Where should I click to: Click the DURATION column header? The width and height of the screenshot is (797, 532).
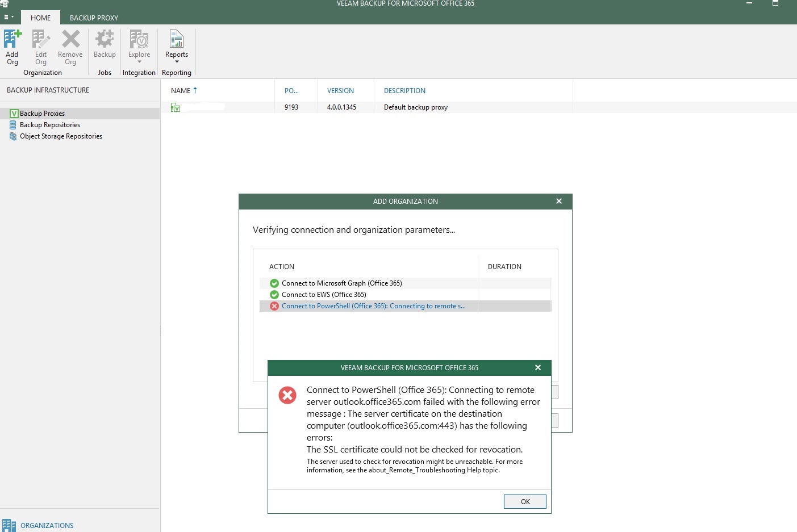click(x=504, y=267)
